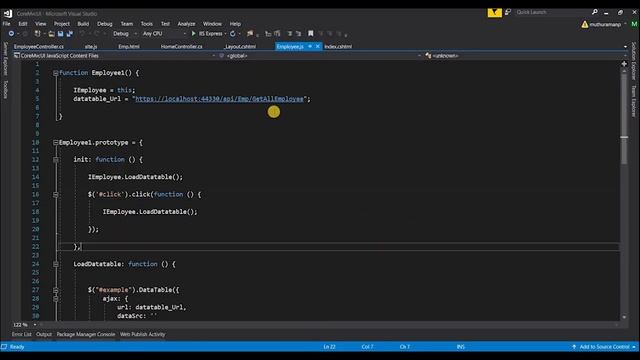Collapse the DataTable call code block
The height and width of the screenshot is (360, 640).
click(56, 290)
